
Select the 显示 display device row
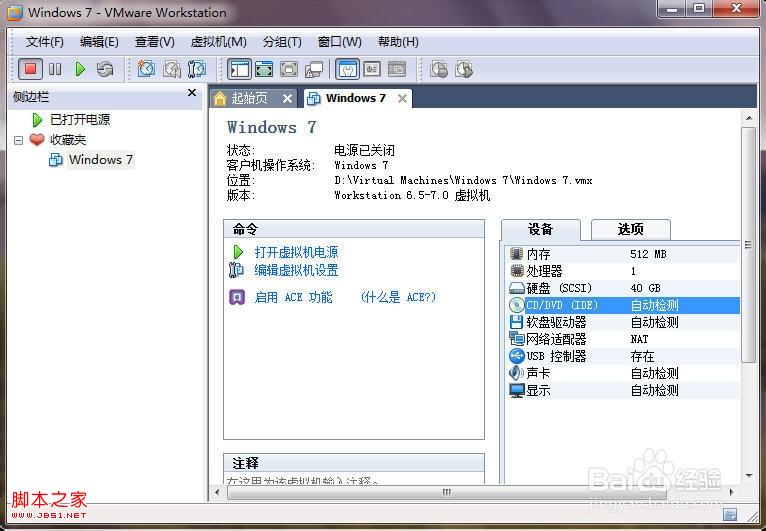tap(623, 390)
